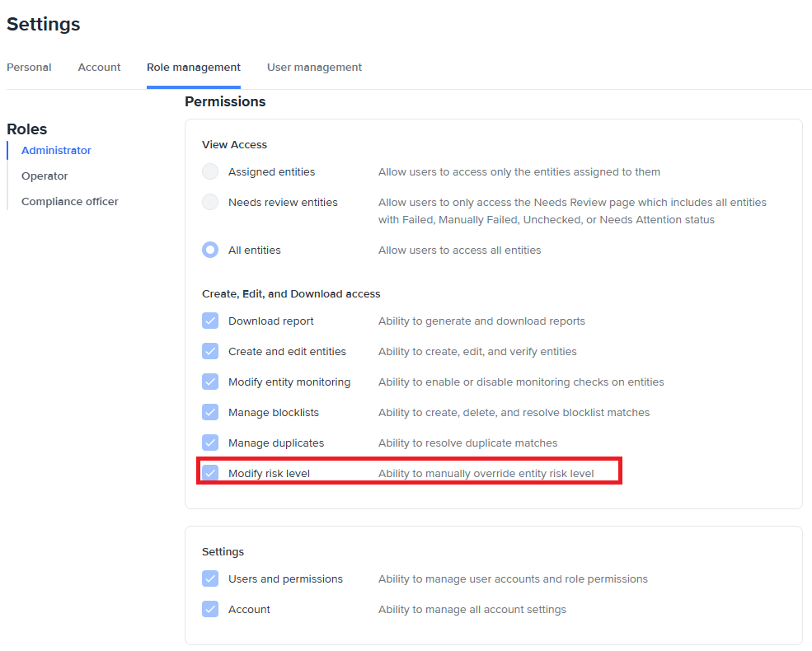Click 'Ability to create, edit, and verify entities'
Viewport: 812px width, 651px height.
point(477,351)
